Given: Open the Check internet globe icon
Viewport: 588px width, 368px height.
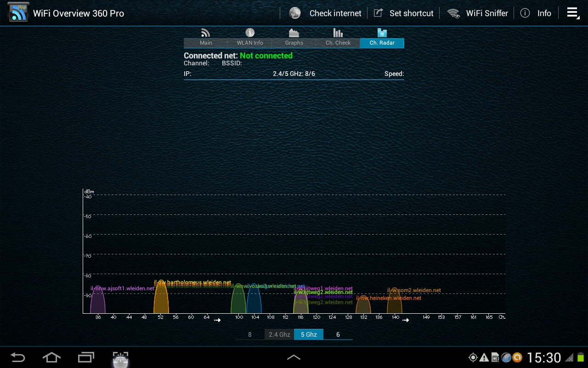Looking at the screenshot, I should (x=295, y=13).
